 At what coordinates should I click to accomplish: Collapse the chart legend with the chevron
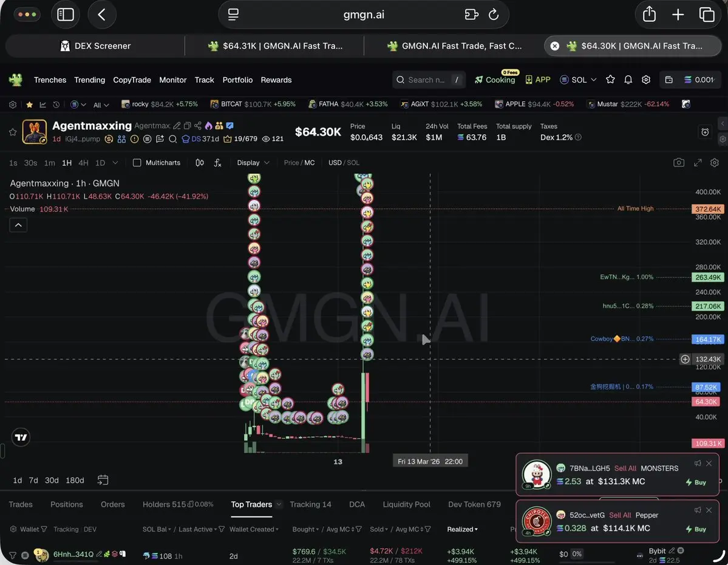(18, 225)
